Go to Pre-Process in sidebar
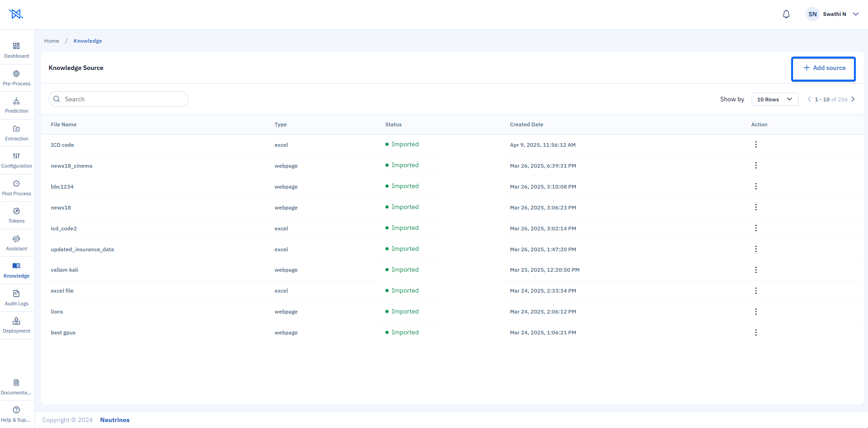The width and height of the screenshot is (868, 428). [16, 78]
